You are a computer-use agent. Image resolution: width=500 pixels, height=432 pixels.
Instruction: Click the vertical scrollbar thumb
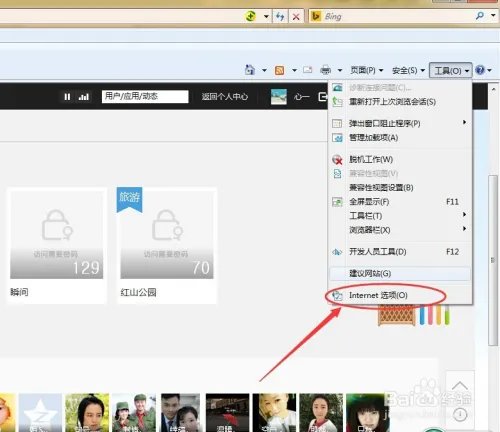point(493,260)
